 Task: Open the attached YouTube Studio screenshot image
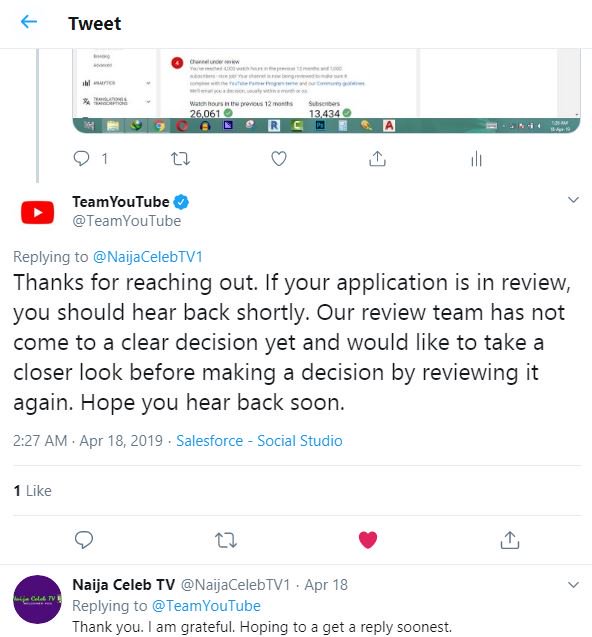[326, 91]
